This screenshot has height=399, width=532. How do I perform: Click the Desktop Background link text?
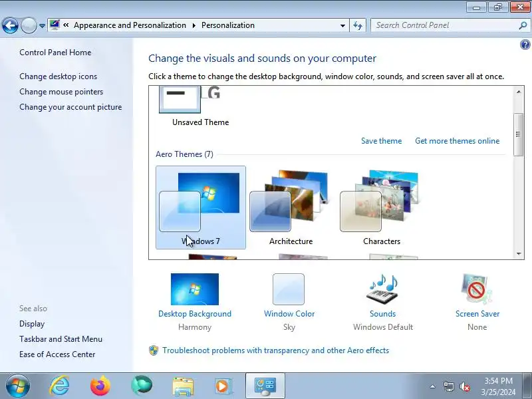(195, 314)
